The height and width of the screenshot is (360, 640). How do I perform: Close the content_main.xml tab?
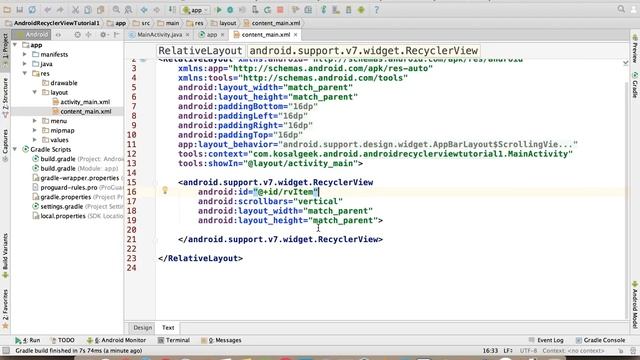pos(296,35)
